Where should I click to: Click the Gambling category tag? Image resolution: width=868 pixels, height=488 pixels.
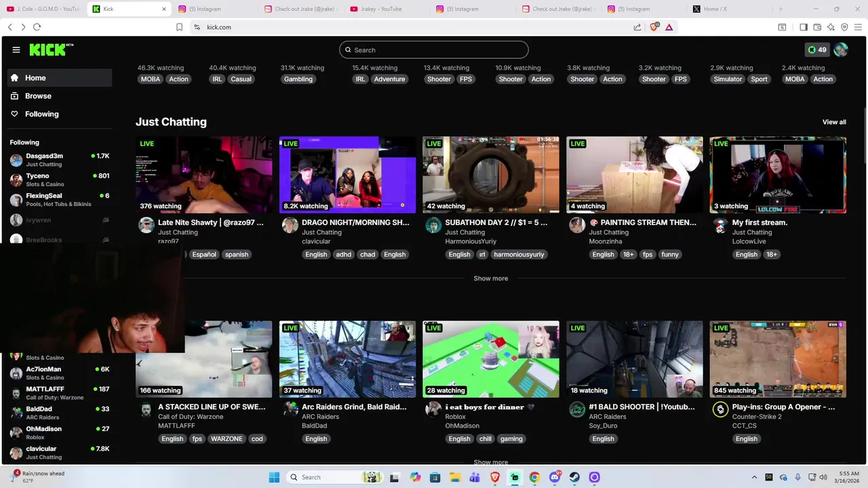[x=298, y=79]
